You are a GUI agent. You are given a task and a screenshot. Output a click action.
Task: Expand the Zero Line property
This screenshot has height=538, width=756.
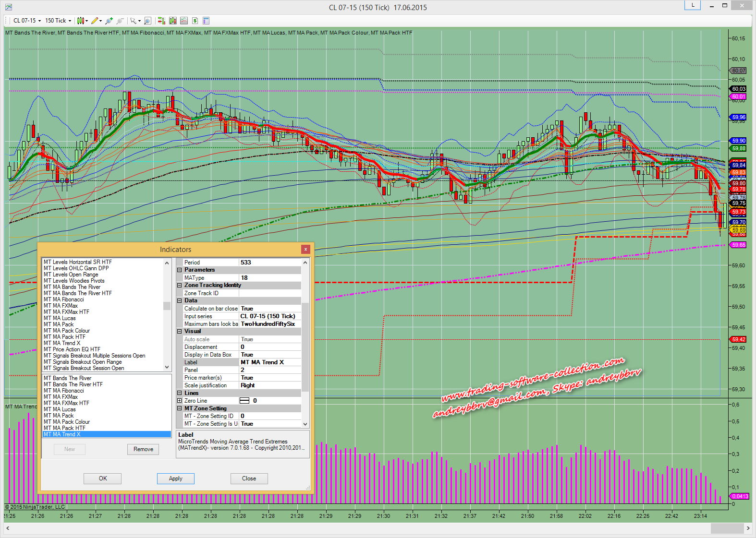[180, 401]
